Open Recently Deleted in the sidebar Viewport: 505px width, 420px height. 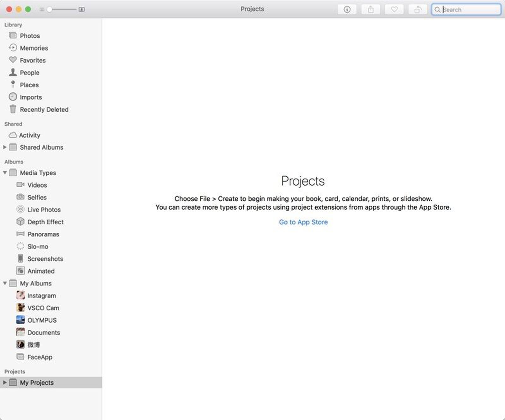(44, 109)
